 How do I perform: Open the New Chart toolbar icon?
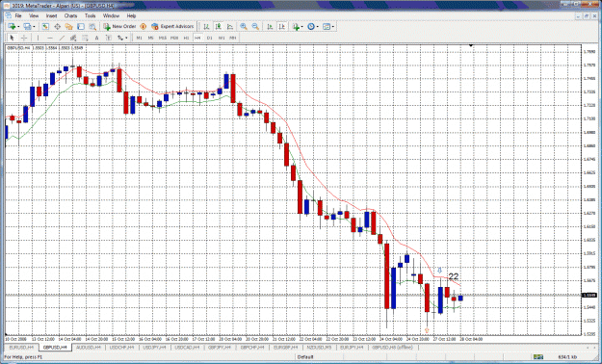point(12,27)
